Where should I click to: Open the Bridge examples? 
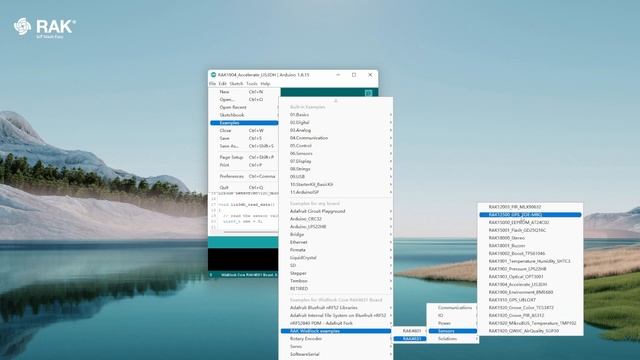[x=336, y=234]
